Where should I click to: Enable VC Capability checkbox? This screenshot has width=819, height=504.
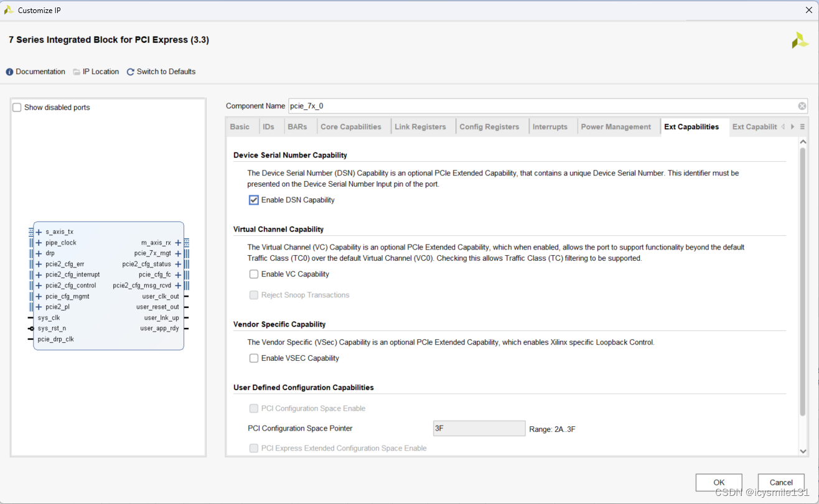254,274
